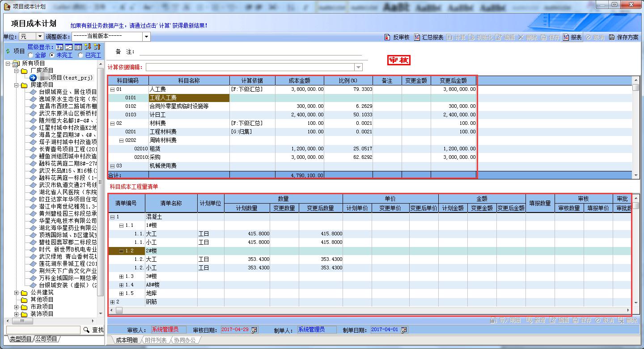Viewport: 644px width, 349px height.
Task: Select the 未完工 radio button
Action: (52, 55)
